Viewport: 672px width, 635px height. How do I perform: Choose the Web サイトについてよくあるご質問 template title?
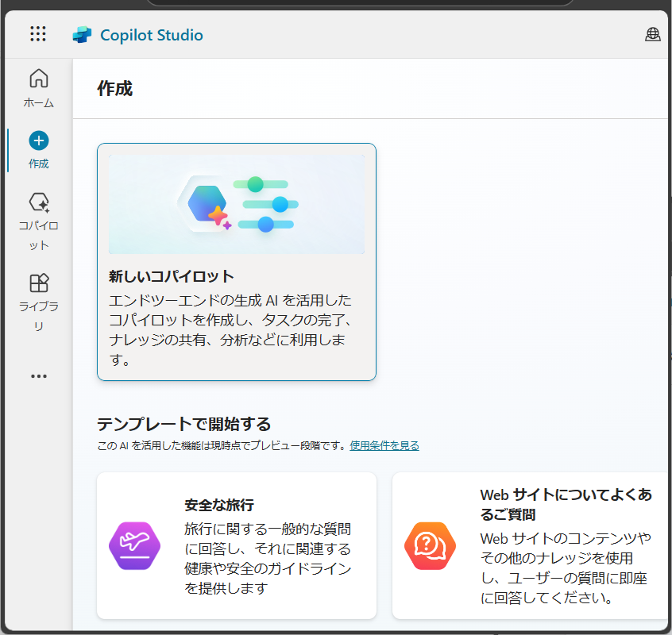click(x=566, y=504)
